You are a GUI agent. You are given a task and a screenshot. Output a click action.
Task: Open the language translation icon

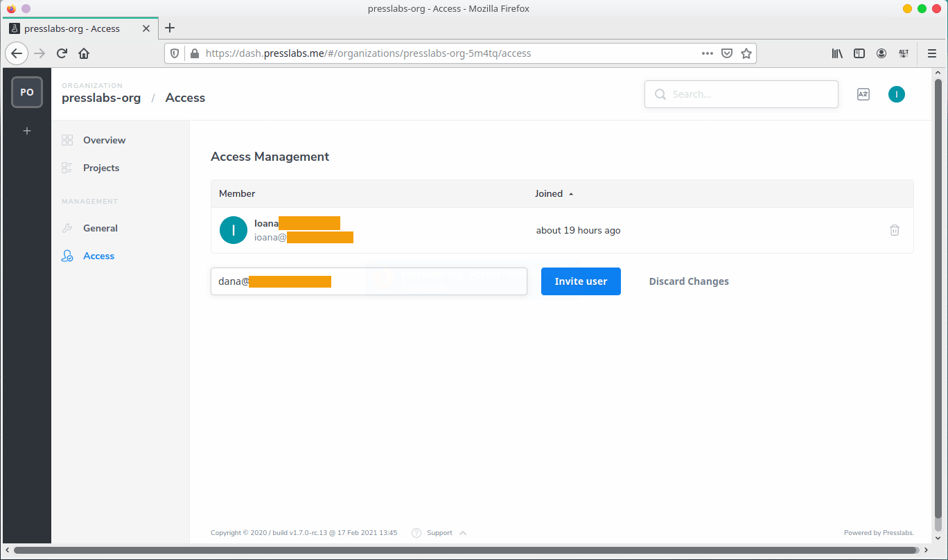pyautogui.click(x=863, y=94)
